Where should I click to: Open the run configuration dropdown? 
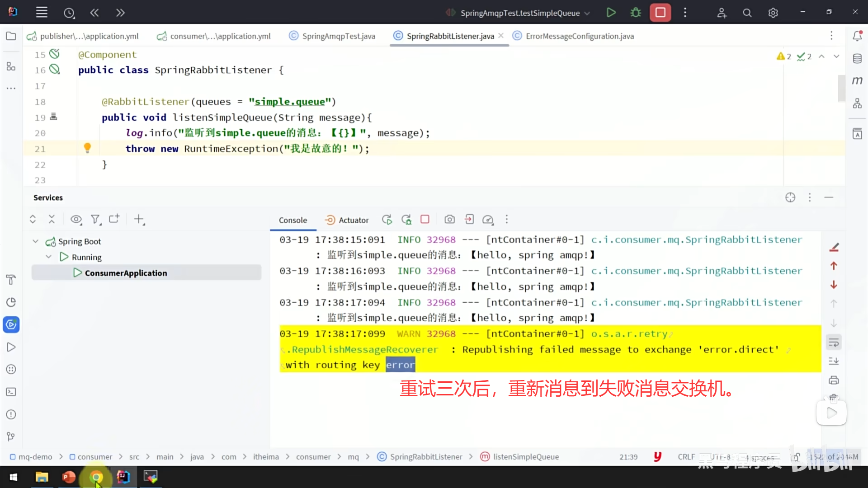point(587,13)
